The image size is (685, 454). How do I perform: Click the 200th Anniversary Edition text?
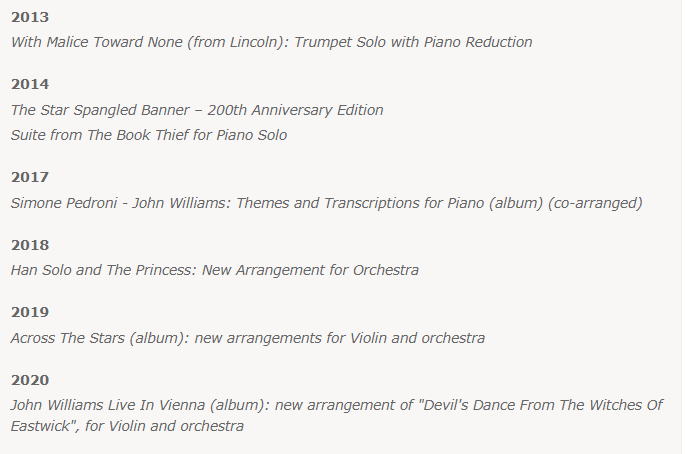click(x=295, y=110)
